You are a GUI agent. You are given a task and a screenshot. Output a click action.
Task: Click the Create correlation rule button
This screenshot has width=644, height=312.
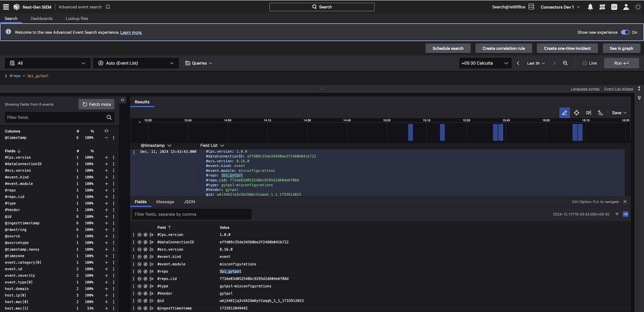tap(503, 48)
